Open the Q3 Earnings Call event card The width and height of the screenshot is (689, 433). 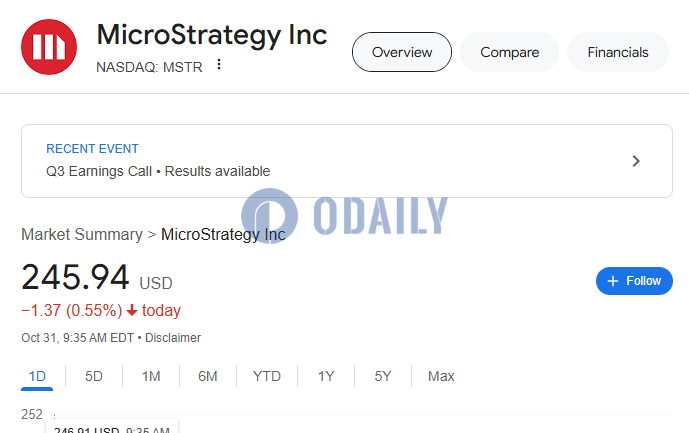[x=347, y=161]
